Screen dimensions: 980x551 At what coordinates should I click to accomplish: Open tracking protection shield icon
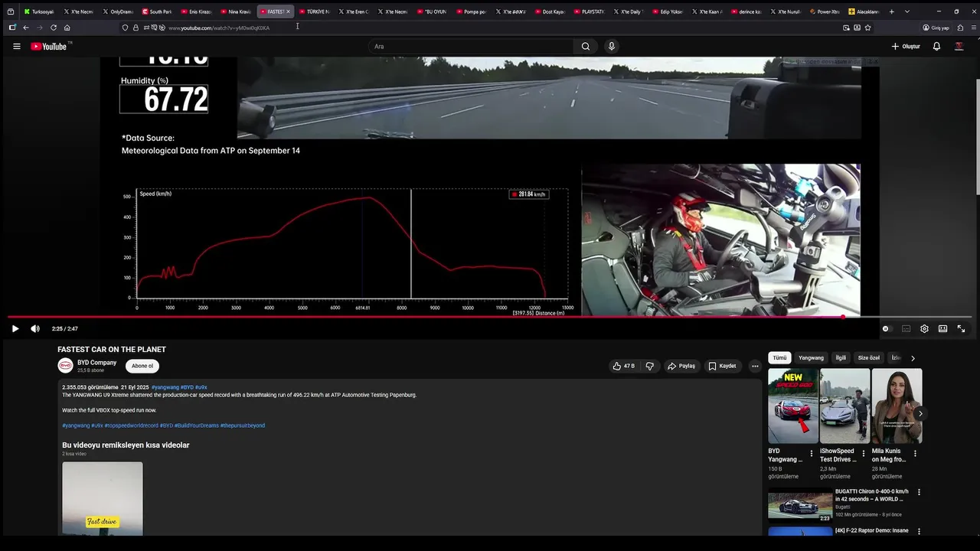[125, 28]
